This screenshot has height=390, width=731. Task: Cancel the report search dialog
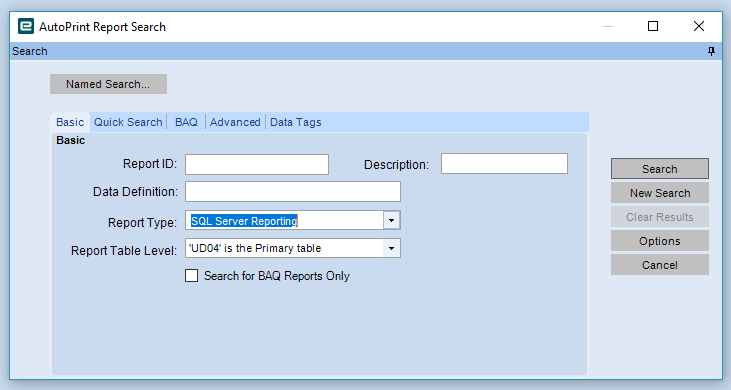click(660, 265)
